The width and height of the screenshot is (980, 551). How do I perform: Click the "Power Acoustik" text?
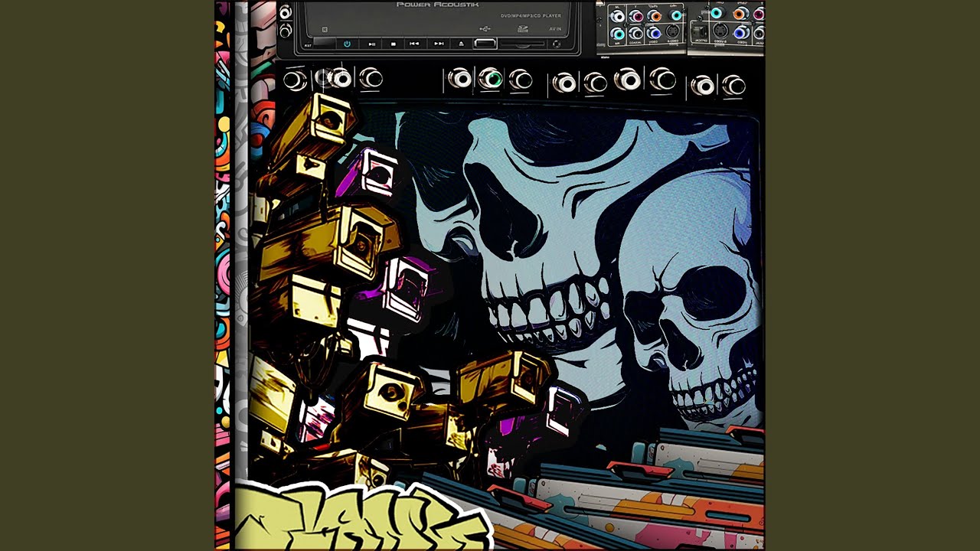point(437,5)
